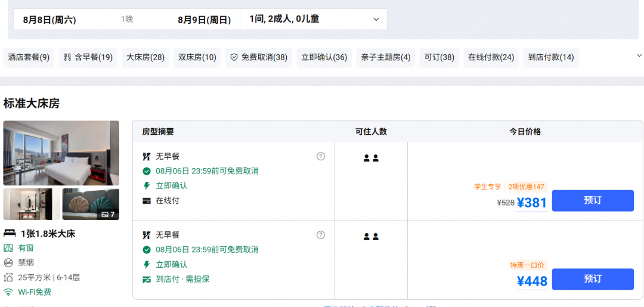
Task: Filter by 免费取消(38)
Action: click(259, 57)
